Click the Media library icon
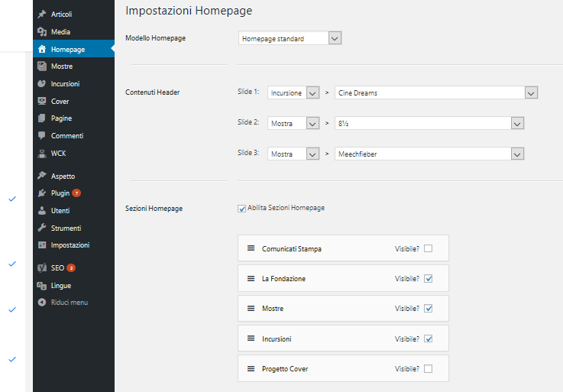This screenshot has height=392, width=563. pyautogui.click(x=42, y=32)
